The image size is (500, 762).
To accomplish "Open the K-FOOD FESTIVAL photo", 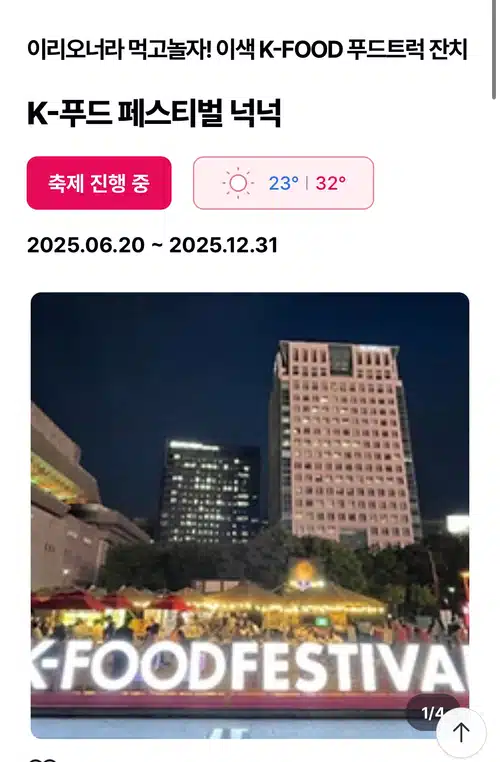I will click(250, 515).
